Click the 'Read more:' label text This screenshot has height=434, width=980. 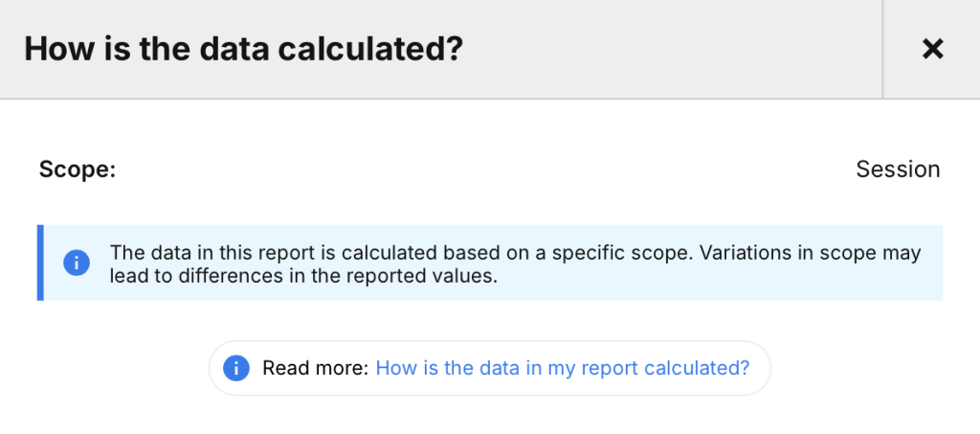point(315,368)
